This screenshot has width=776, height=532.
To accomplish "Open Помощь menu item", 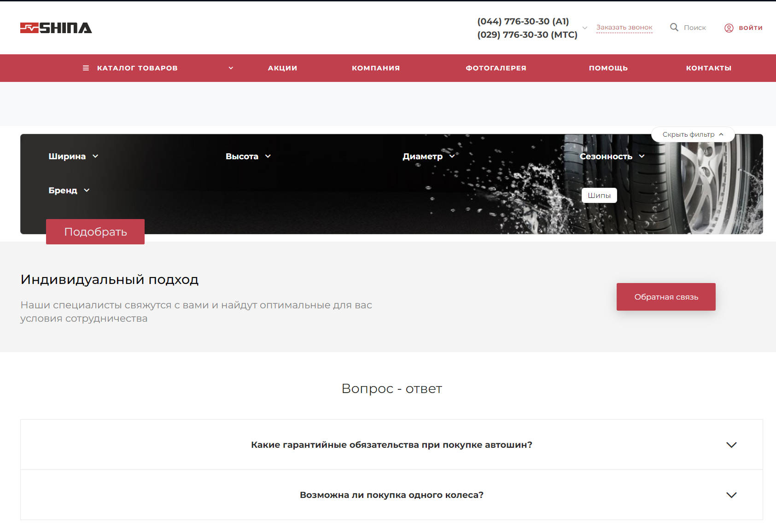I will (608, 68).
